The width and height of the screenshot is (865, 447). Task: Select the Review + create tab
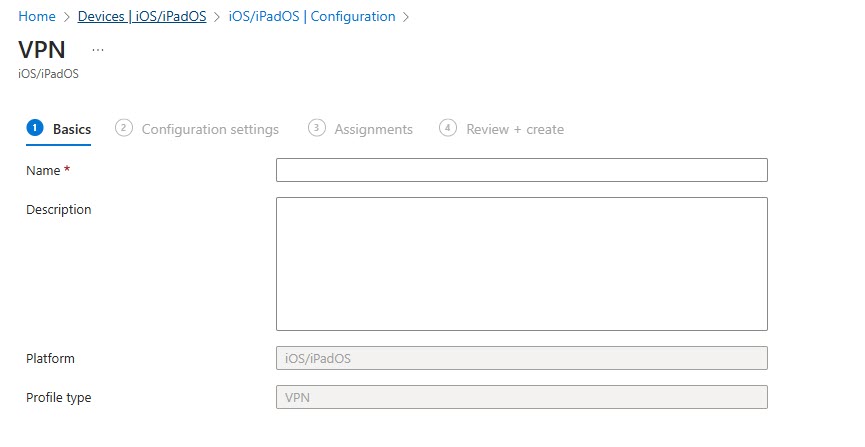coord(515,129)
